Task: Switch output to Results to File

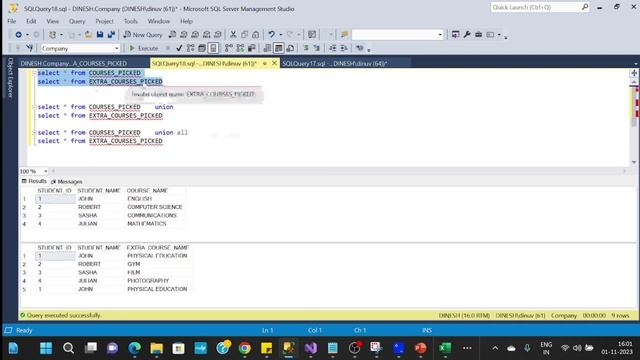Action: [x=290, y=48]
